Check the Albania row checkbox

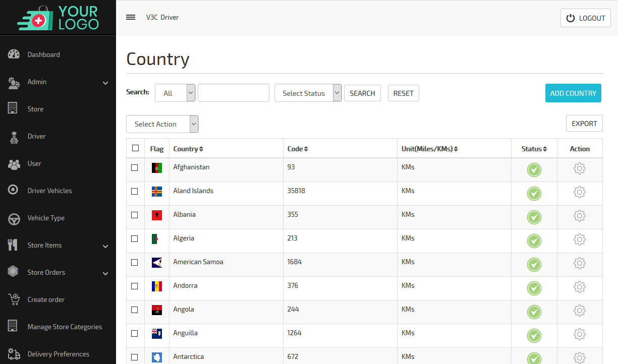tap(134, 215)
